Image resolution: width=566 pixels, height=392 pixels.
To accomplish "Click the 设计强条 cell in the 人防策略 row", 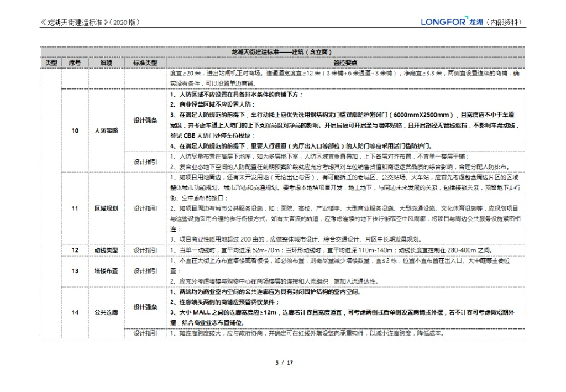I will (145, 120).
